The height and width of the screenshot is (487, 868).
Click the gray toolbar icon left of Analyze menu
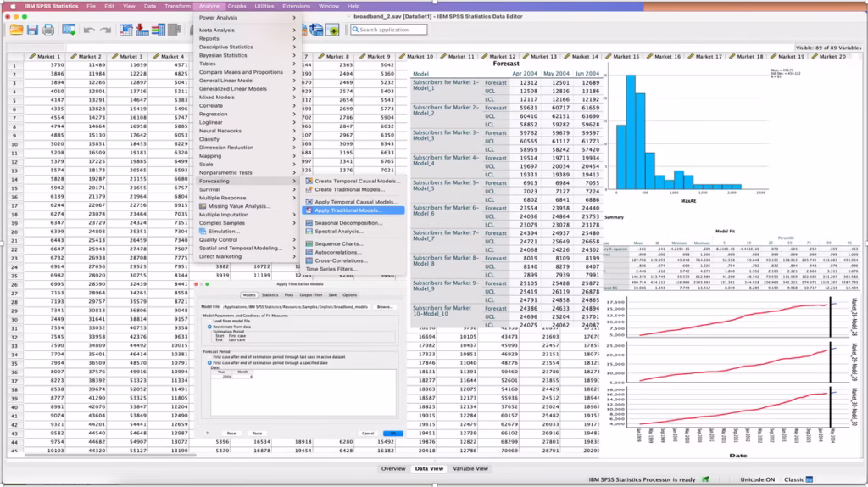pyautogui.click(x=175, y=30)
